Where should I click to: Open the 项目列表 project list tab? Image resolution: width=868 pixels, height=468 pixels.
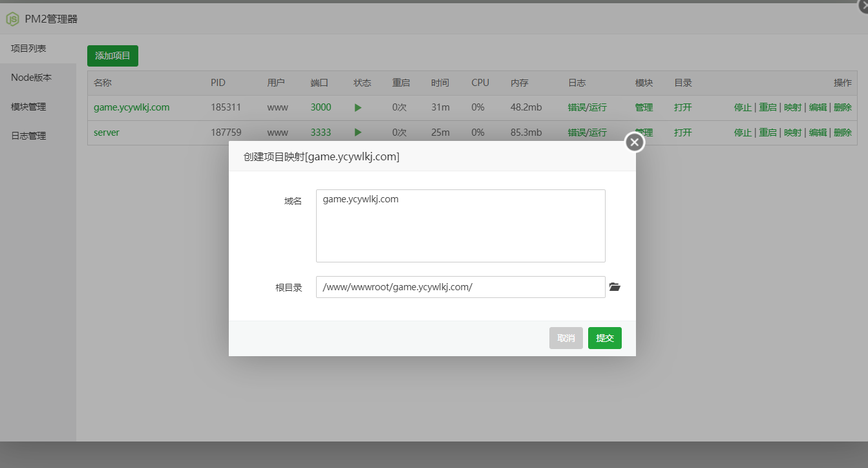pyautogui.click(x=28, y=48)
